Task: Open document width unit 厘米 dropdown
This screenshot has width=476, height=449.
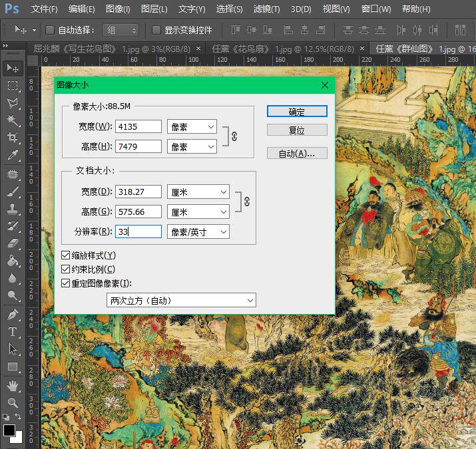Action: (198, 192)
